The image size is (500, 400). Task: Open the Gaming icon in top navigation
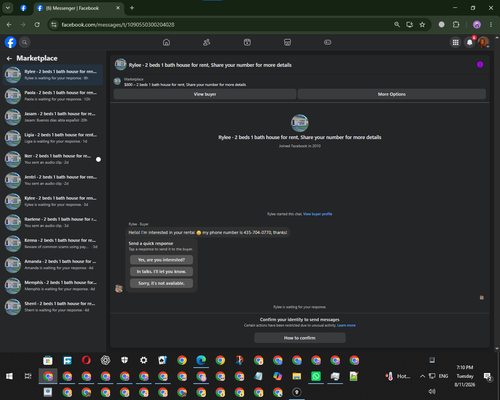coord(328,42)
